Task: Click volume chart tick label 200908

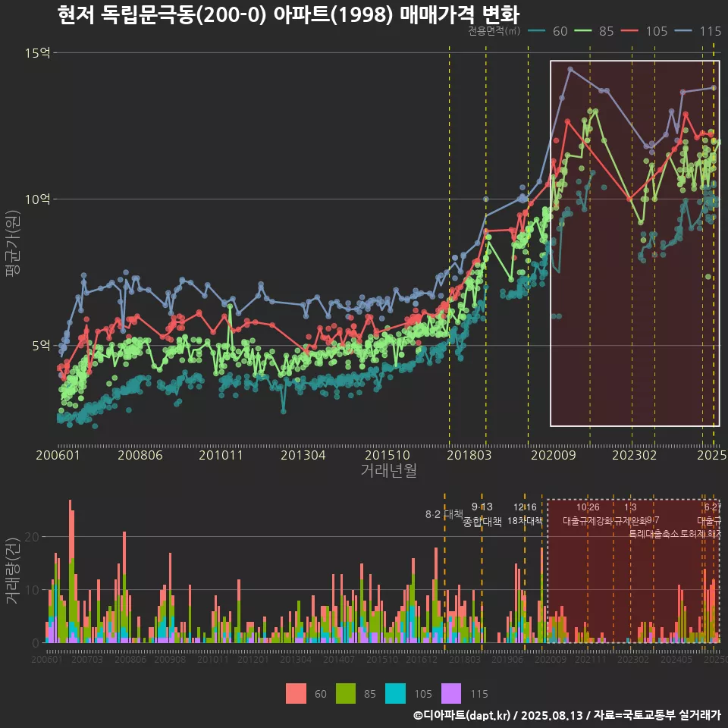Action: (170, 659)
